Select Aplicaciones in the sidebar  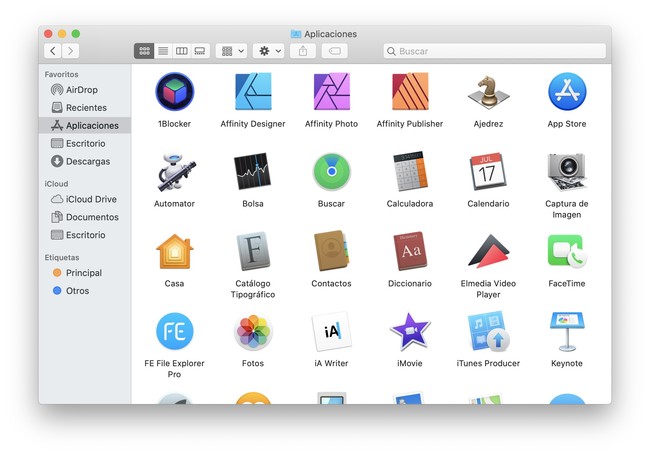click(x=85, y=126)
